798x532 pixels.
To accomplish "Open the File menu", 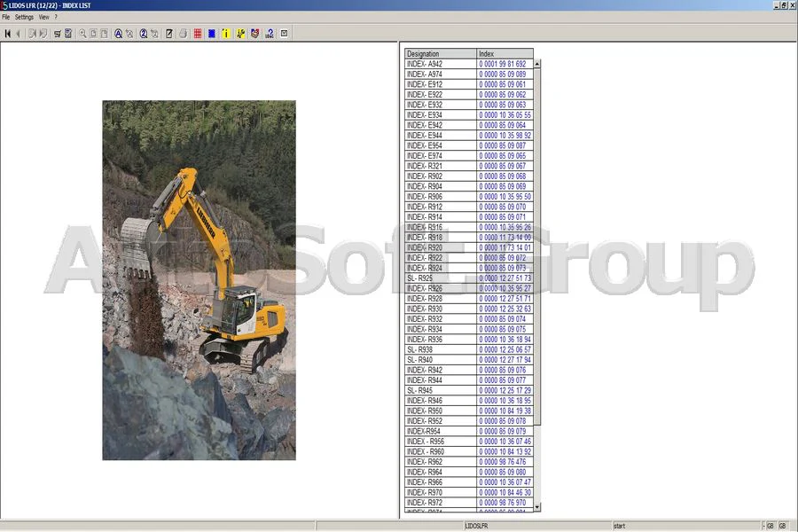I will click(x=6, y=16).
